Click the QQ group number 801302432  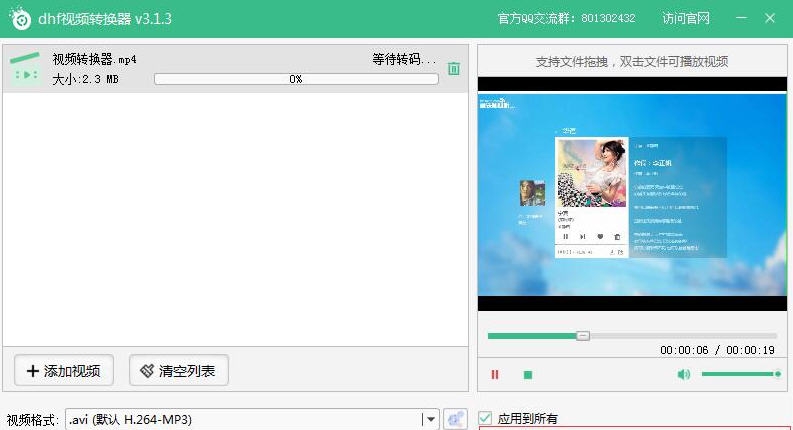[x=608, y=19]
